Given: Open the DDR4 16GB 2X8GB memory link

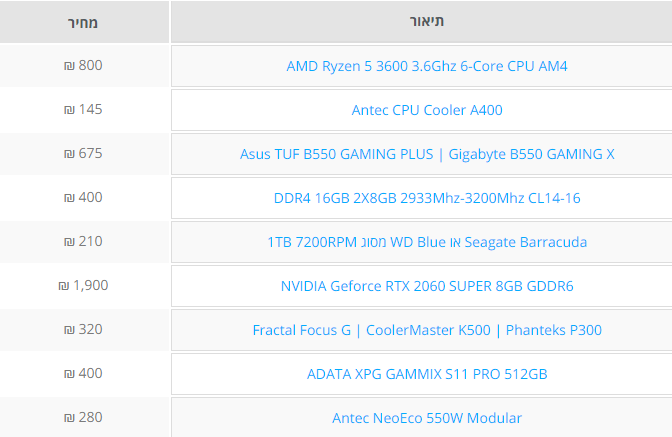Looking at the screenshot, I should 427,198.
